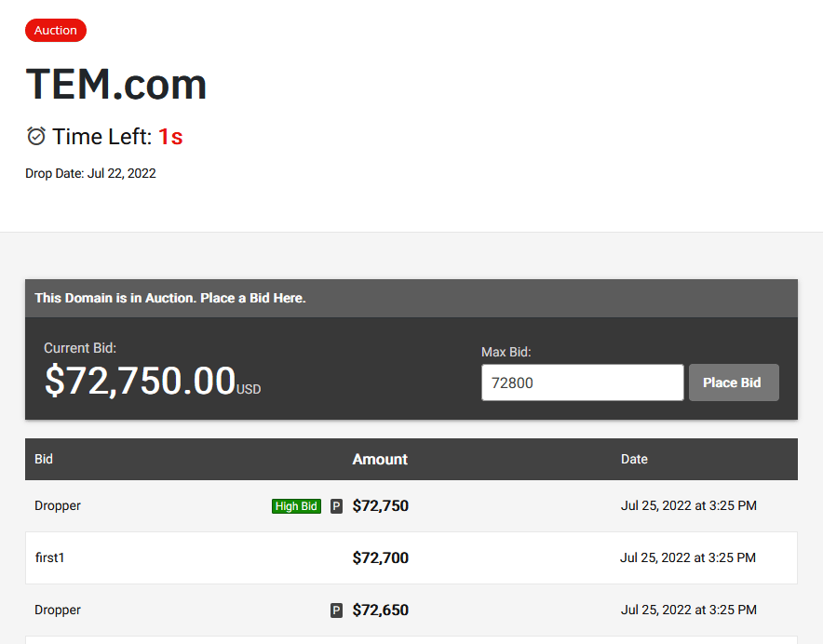Click the Date column header
The height and width of the screenshot is (644, 823).
click(x=634, y=459)
